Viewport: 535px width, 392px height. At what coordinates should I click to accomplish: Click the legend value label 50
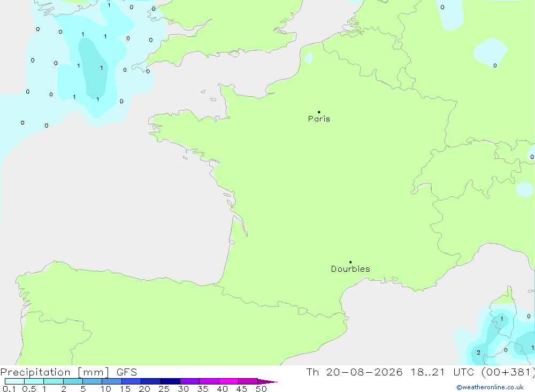[x=261, y=389]
